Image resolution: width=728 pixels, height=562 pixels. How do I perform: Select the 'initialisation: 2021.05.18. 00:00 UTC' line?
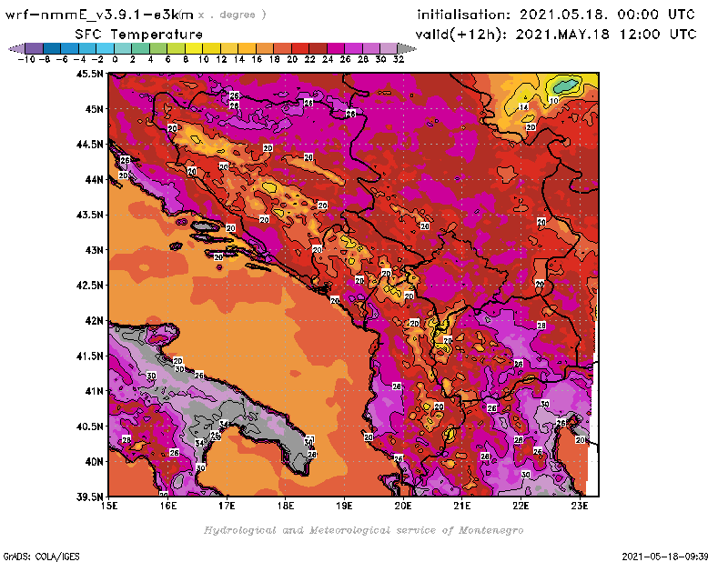[x=556, y=15]
